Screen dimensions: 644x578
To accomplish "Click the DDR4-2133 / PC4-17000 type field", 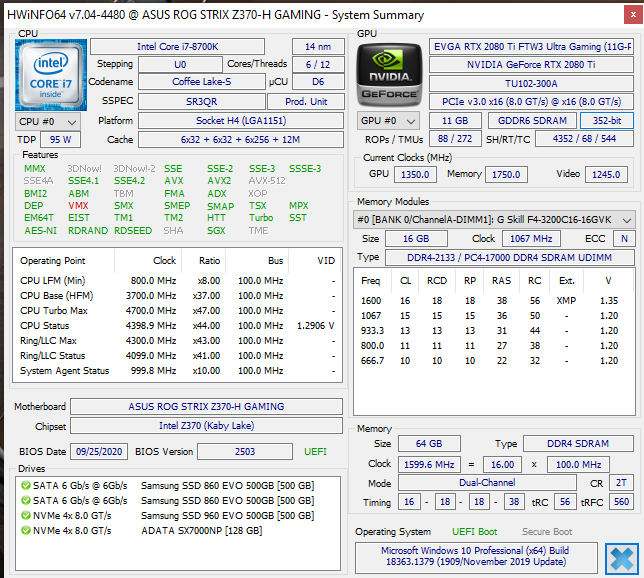I will 509,258.
